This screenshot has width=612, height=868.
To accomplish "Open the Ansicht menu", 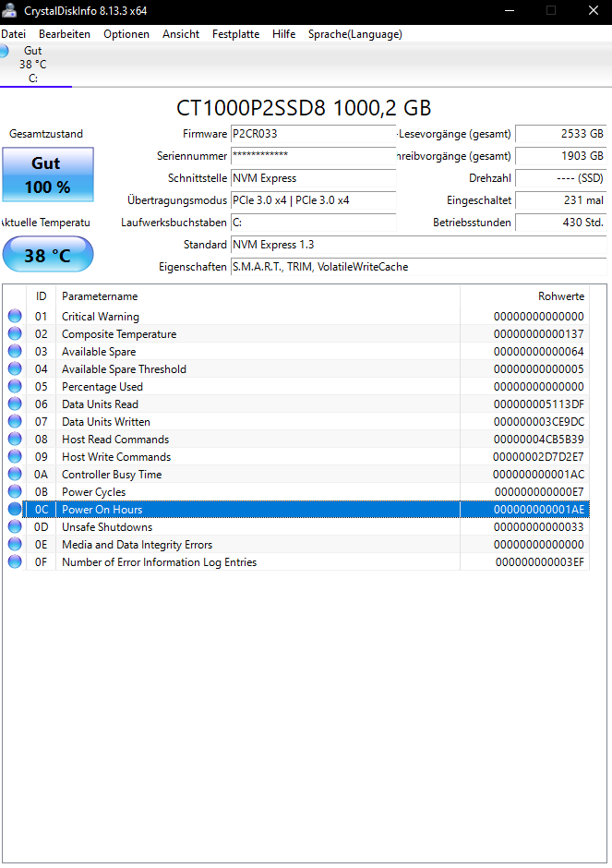I will 181,34.
